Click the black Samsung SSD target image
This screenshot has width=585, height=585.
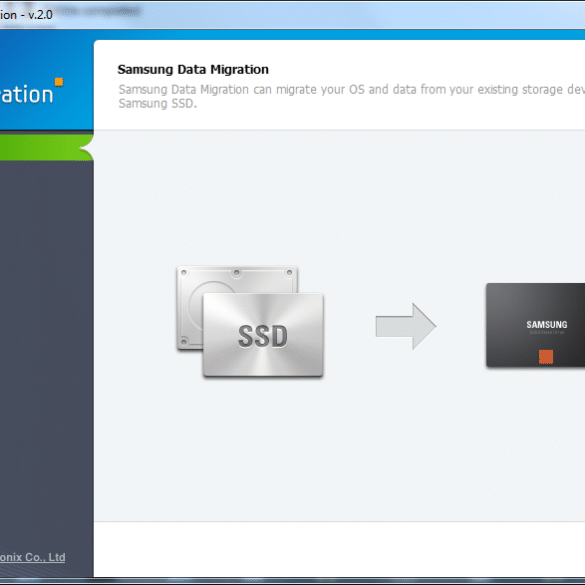(535, 325)
